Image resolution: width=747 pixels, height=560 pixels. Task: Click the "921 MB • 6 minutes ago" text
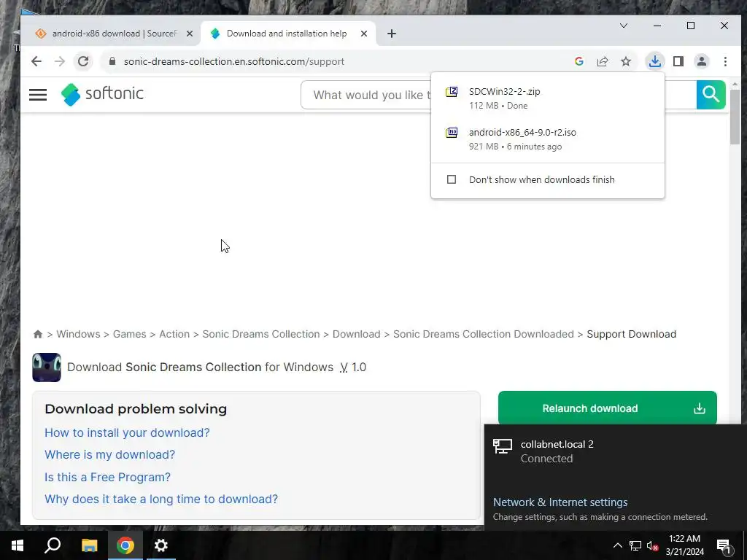[x=516, y=147]
